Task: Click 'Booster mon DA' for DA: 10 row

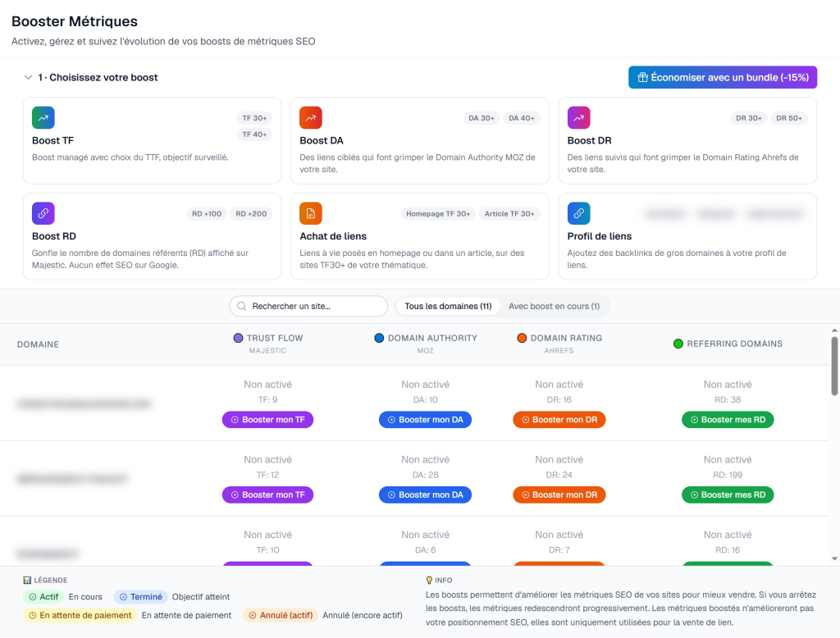Action: [426, 420]
